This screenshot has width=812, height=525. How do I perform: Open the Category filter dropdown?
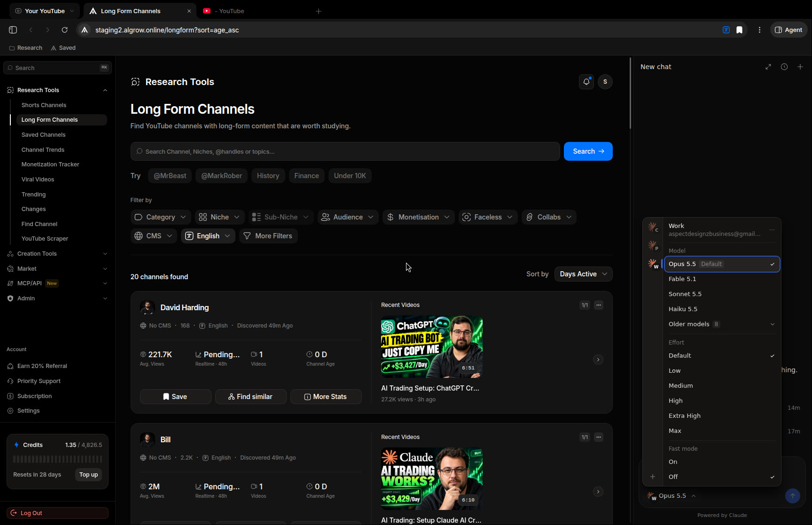pyautogui.click(x=160, y=217)
